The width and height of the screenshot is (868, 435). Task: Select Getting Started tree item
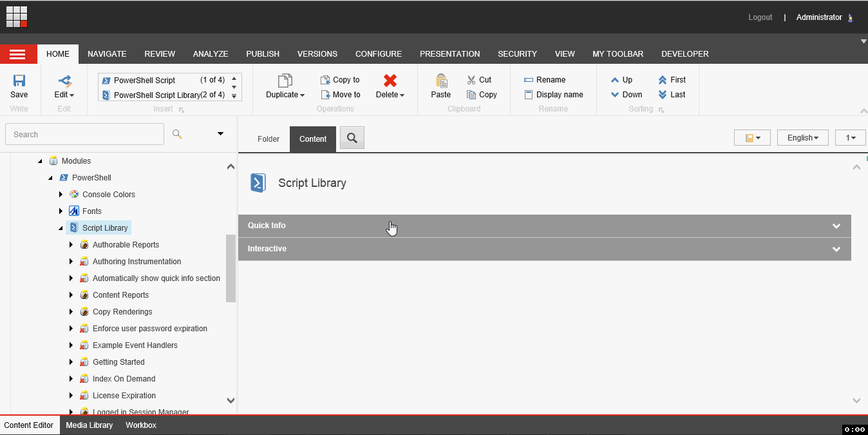pyautogui.click(x=118, y=362)
